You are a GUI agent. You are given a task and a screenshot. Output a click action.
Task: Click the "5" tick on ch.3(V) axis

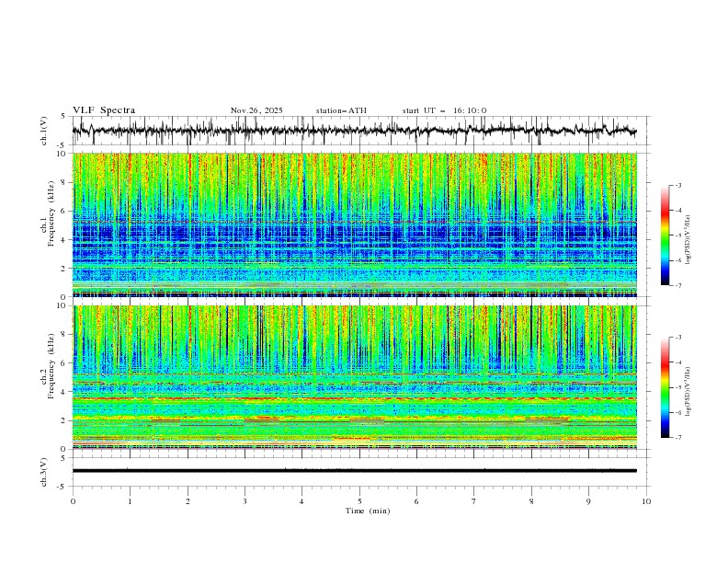63,458
